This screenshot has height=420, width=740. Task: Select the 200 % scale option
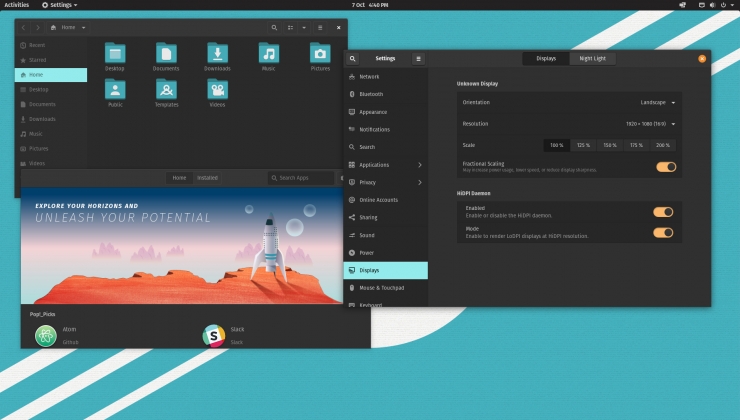(x=663, y=145)
